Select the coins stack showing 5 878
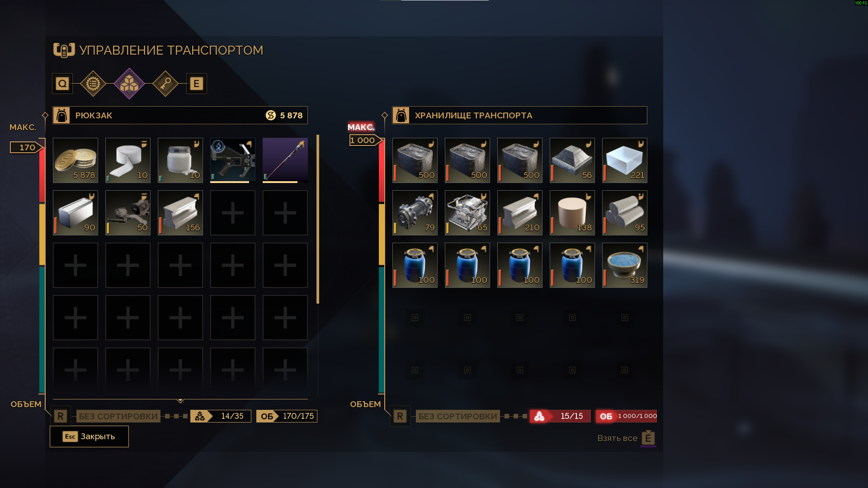Viewport: 868px width, 488px height. [x=75, y=160]
